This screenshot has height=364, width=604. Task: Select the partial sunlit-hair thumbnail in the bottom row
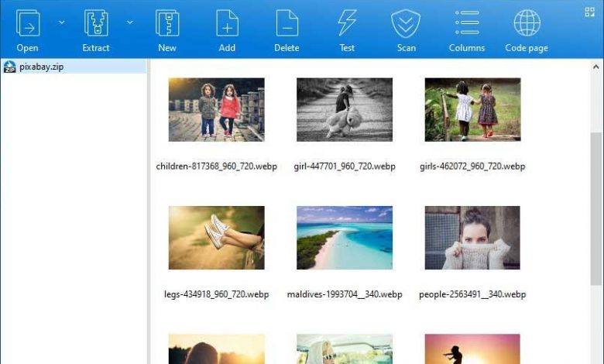217,349
